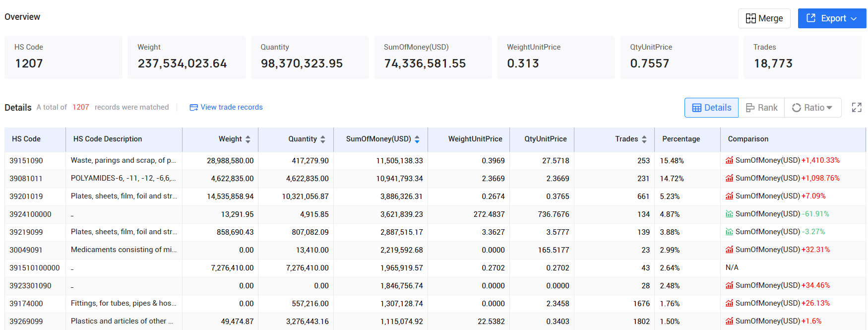Screen dimensions: 868x330
Task: Click comparison chart icon for 39081011
Action: coord(729,178)
